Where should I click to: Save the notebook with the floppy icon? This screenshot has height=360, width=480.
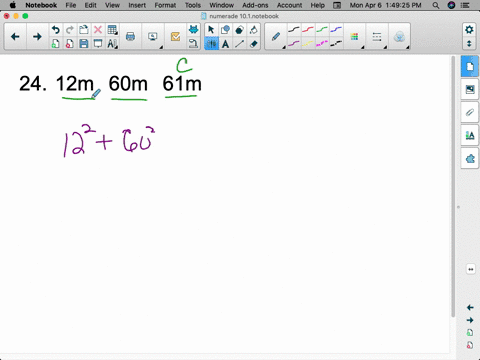click(x=84, y=44)
